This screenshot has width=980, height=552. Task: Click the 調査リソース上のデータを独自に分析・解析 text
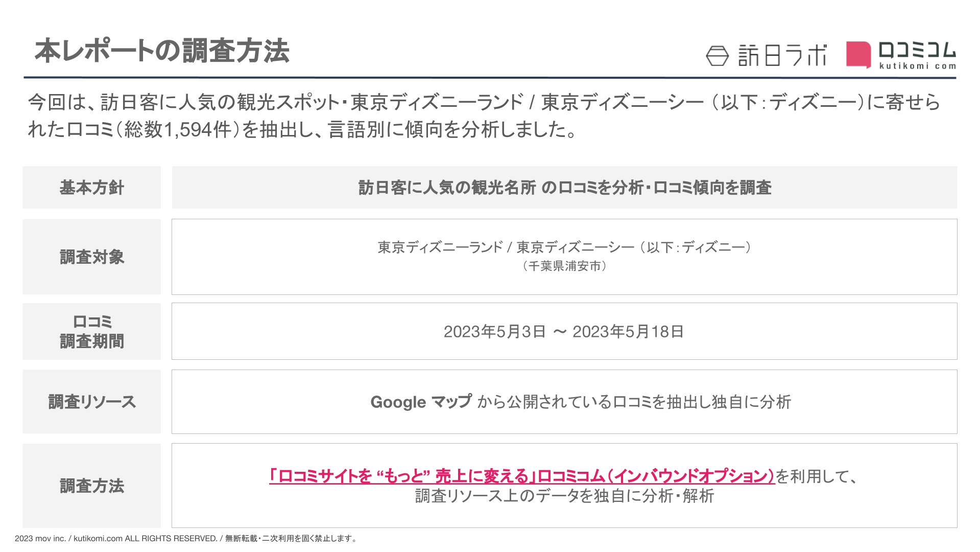564,496
